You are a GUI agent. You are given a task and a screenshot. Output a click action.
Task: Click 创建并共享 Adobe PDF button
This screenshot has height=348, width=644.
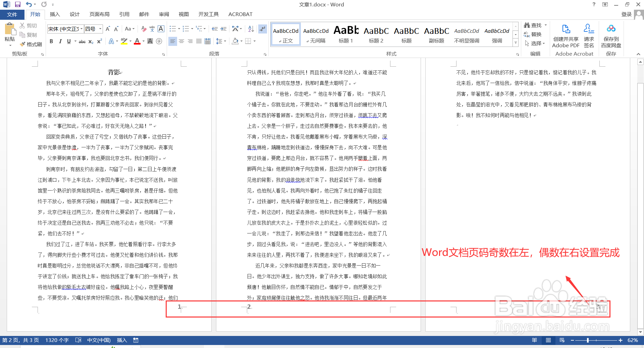tap(566, 36)
